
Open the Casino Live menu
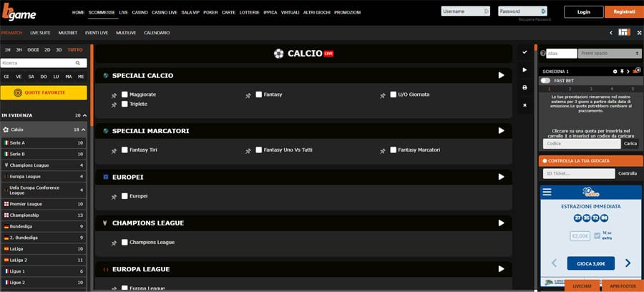(165, 12)
